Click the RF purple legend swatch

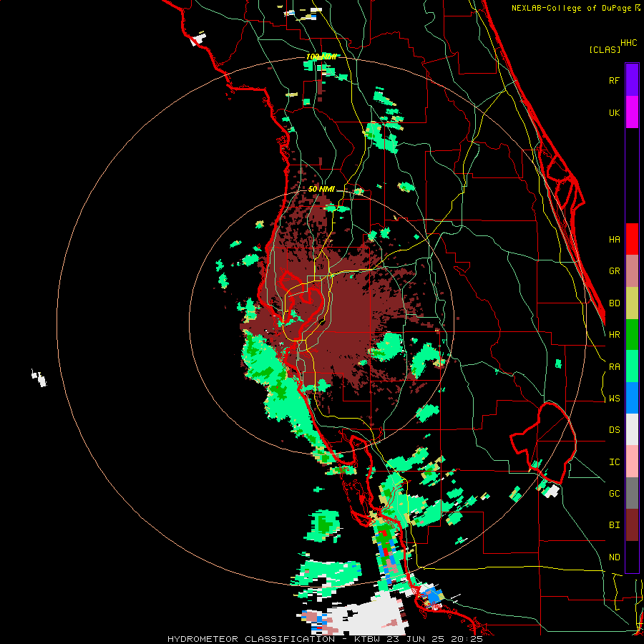[632, 80]
